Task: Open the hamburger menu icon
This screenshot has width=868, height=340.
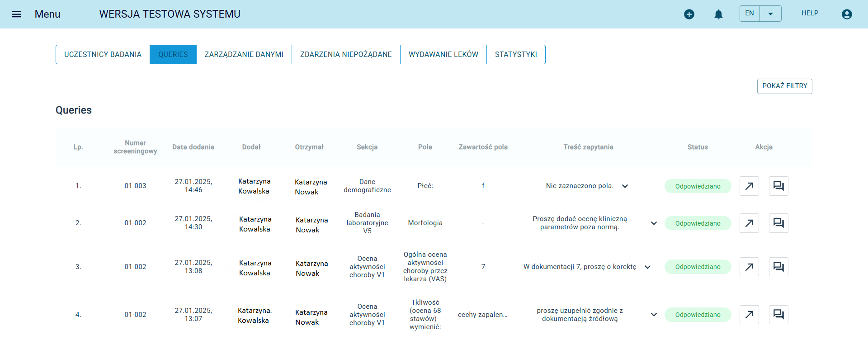Action: pyautogui.click(x=16, y=14)
